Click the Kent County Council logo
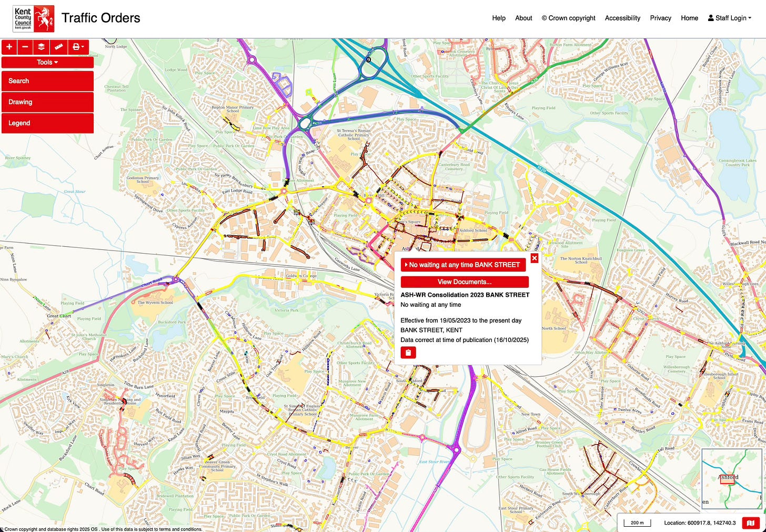 click(x=34, y=19)
